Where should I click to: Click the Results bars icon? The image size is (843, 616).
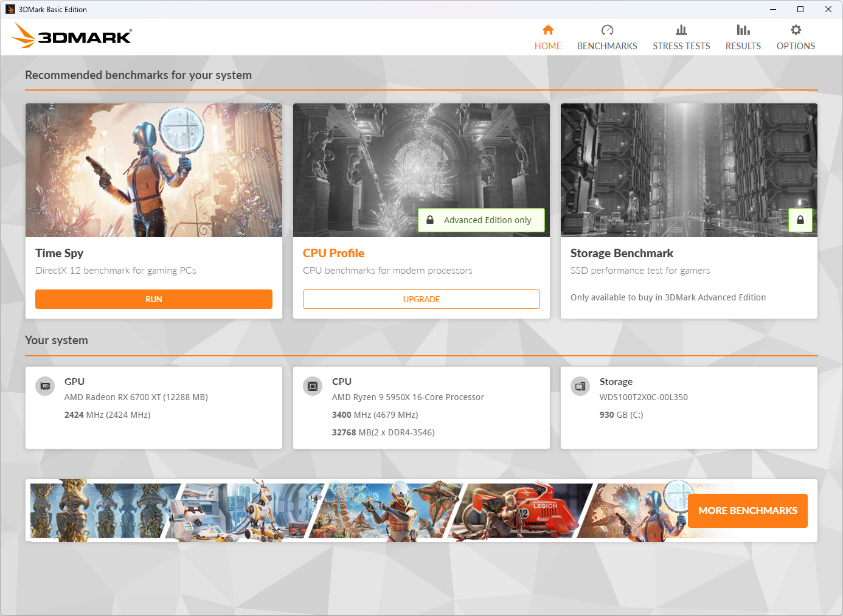(743, 30)
